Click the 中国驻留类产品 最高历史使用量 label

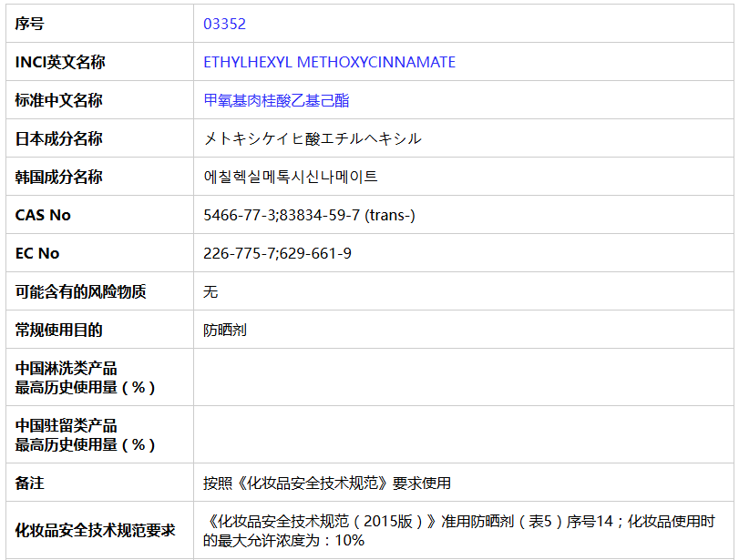point(86,435)
